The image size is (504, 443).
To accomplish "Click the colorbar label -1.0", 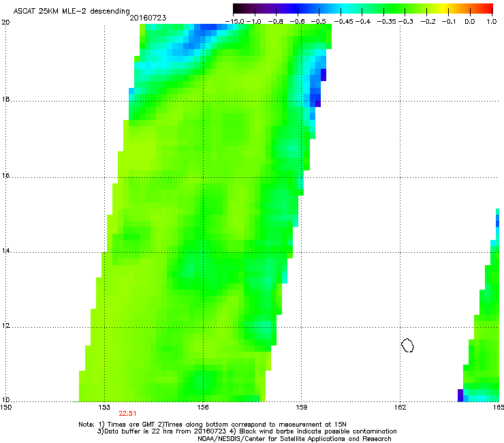I will (x=253, y=22).
